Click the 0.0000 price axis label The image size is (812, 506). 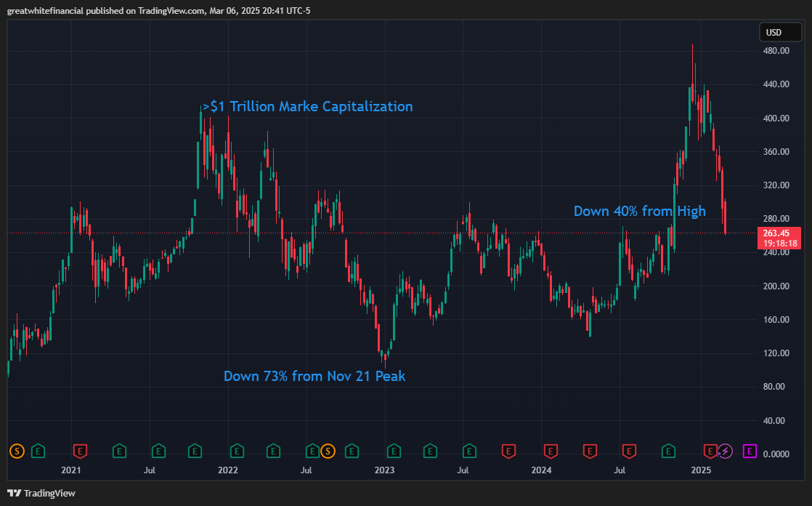point(775,454)
